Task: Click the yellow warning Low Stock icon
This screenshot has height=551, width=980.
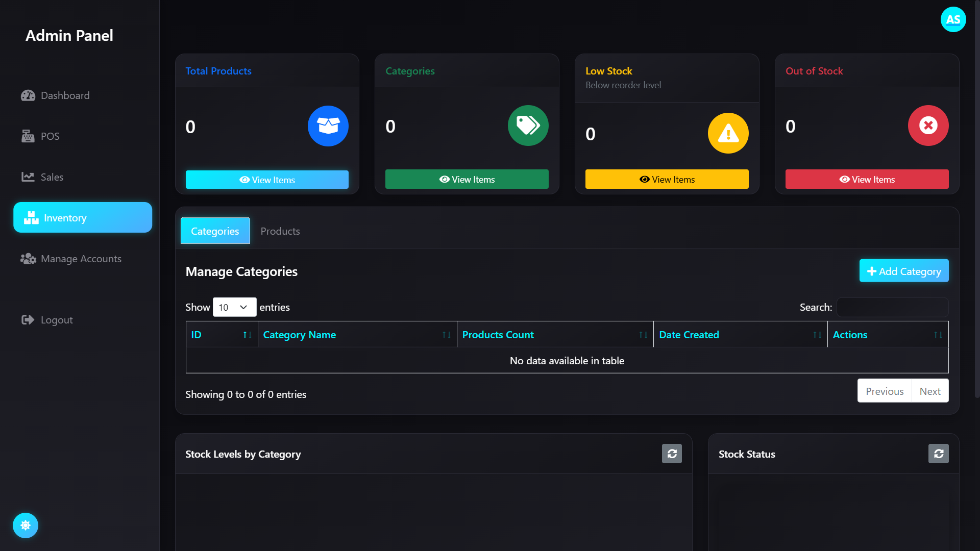Action: click(728, 133)
